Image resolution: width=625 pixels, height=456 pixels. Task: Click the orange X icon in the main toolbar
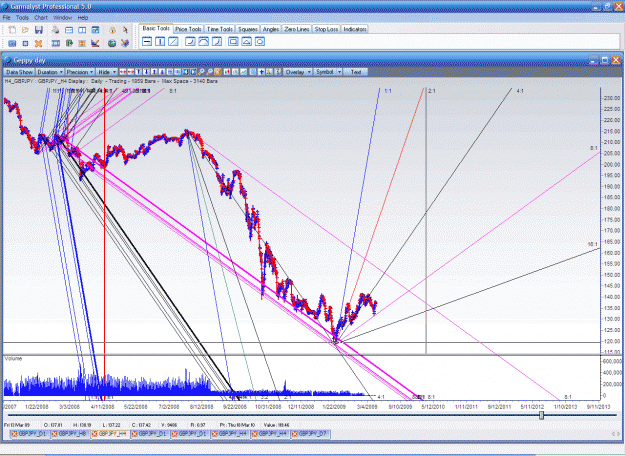(x=38, y=43)
